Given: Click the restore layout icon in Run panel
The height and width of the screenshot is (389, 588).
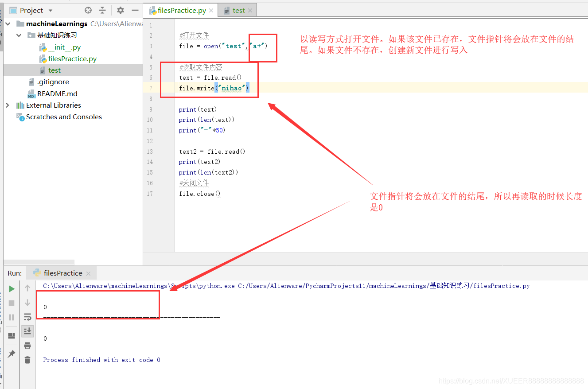Looking at the screenshot, I should pyautogui.click(x=12, y=336).
